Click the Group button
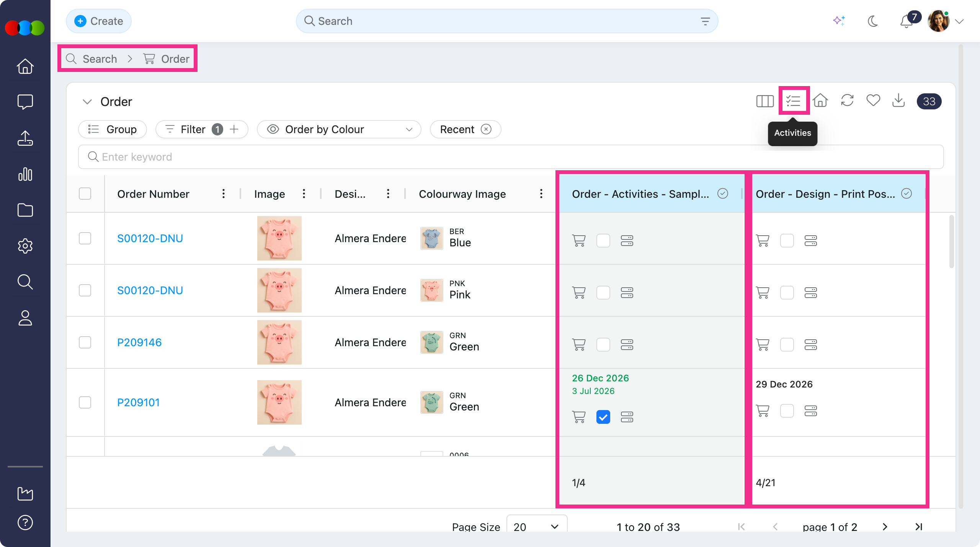Viewport: 980px width, 547px height. point(113,129)
